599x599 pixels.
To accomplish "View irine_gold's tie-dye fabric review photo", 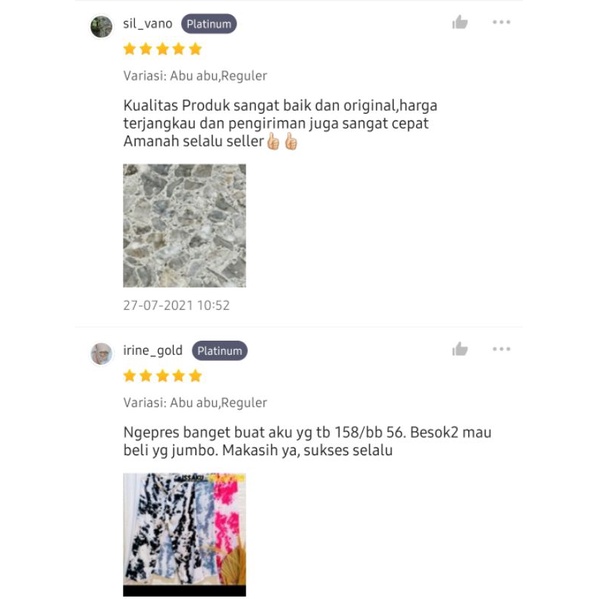I will tap(185, 534).
